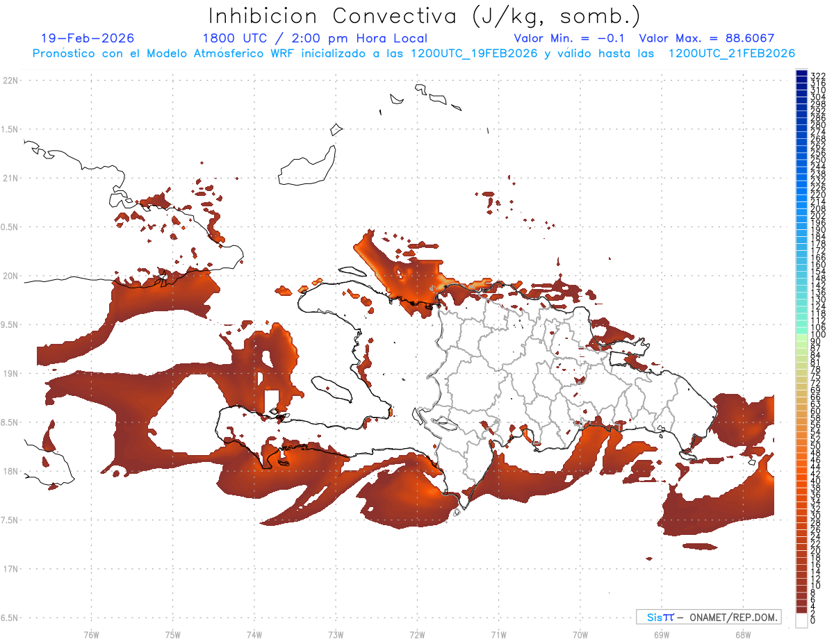Click the '17N' latitude label
Image resolution: width=834 pixels, height=644 pixels.
click(11, 569)
